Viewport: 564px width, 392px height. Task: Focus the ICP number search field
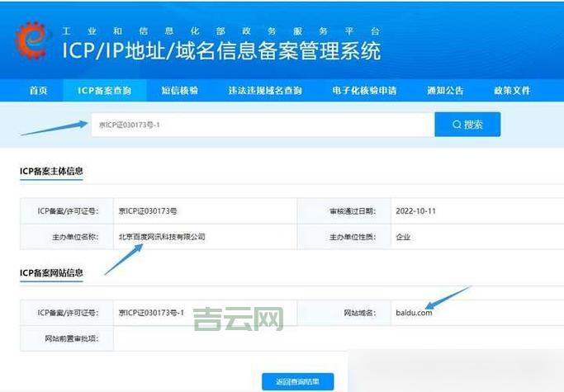click(x=263, y=125)
